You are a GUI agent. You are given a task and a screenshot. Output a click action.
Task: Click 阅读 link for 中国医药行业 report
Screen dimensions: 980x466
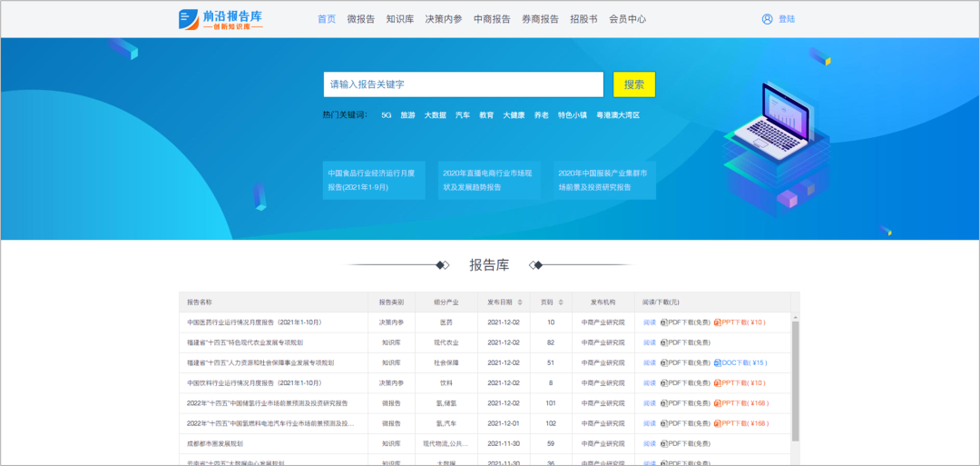tap(649, 322)
